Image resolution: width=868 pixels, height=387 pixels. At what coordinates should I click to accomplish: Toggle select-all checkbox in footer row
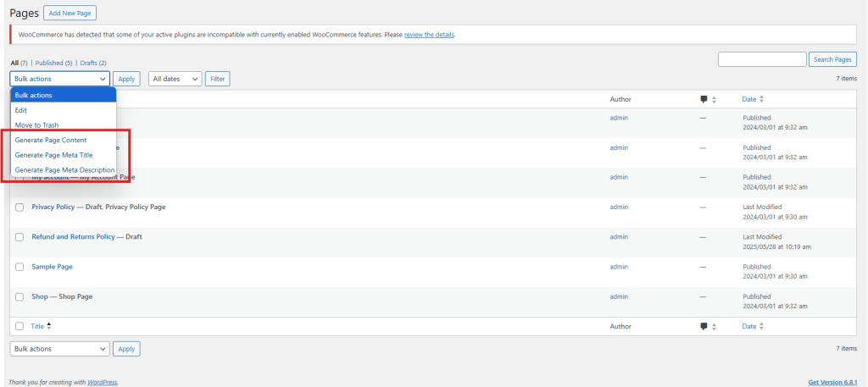tap(19, 326)
